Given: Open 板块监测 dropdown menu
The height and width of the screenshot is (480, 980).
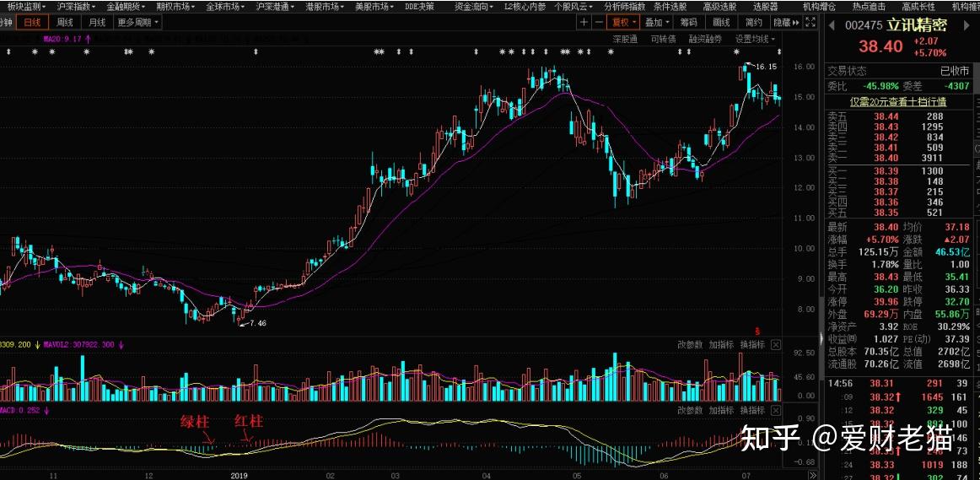Looking at the screenshot, I should (26, 7).
